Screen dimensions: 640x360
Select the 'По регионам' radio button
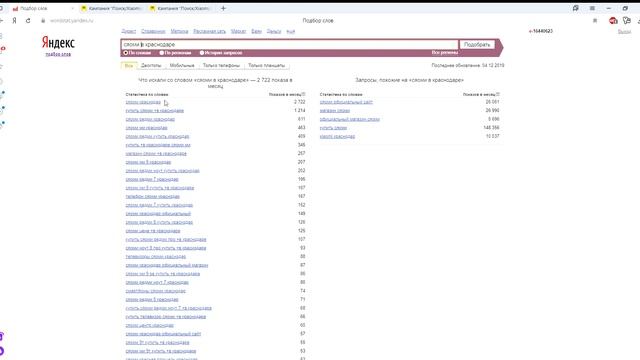pyautogui.click(x=162, y=53)
